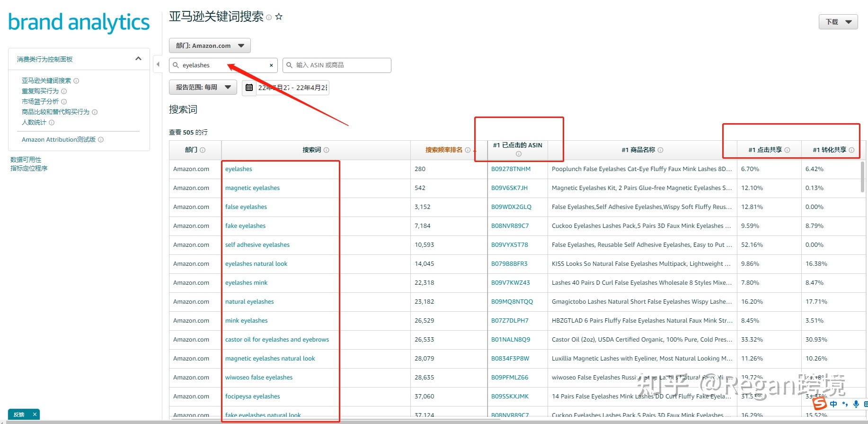Click the 指标定位程序 link
The width and height of the screenshot is (868, 424).
(x=29, y=169)
